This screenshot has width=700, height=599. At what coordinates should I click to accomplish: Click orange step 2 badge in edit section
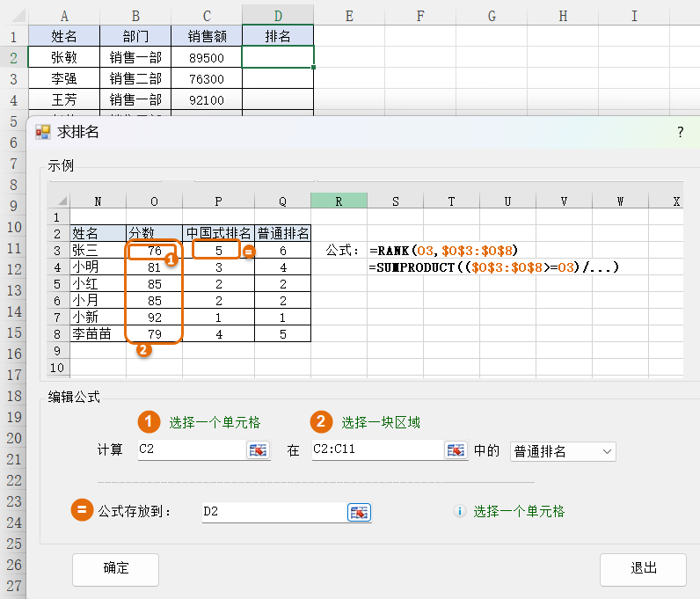(x=321, y=422)
